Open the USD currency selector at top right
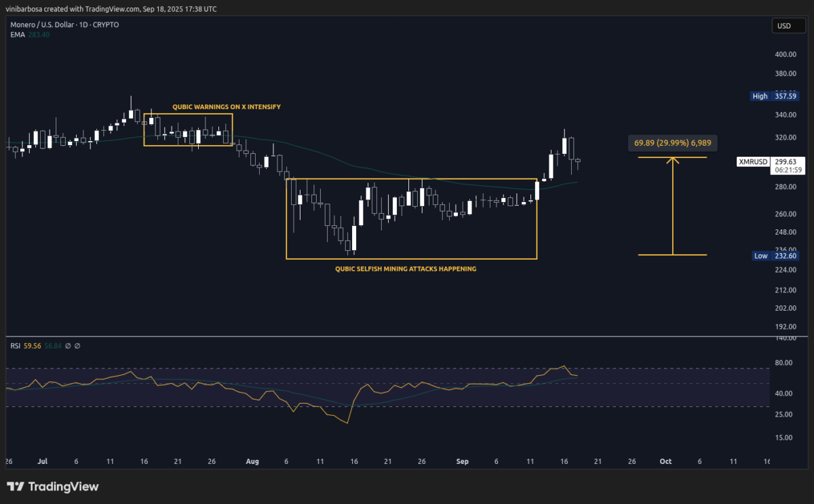The image size is (814, 504). pyautogui.click(x=788, y=25)
